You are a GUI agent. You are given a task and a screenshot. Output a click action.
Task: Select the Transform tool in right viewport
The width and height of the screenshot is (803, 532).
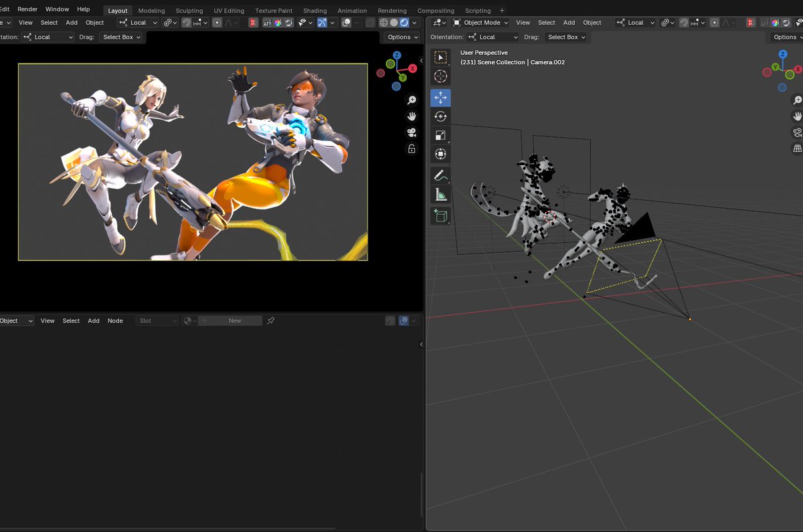pos(440,154)
